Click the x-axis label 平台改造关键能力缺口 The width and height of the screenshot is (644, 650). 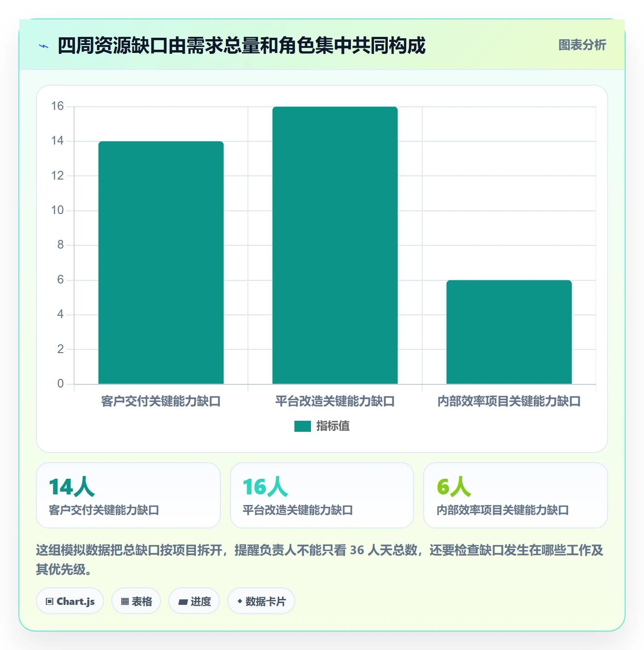pos(335,401)
